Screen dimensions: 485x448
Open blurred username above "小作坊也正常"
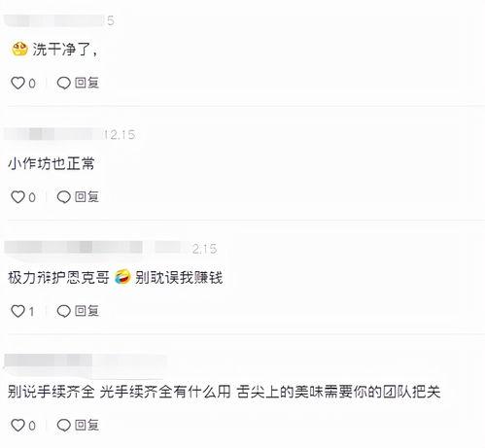(53, 134)
